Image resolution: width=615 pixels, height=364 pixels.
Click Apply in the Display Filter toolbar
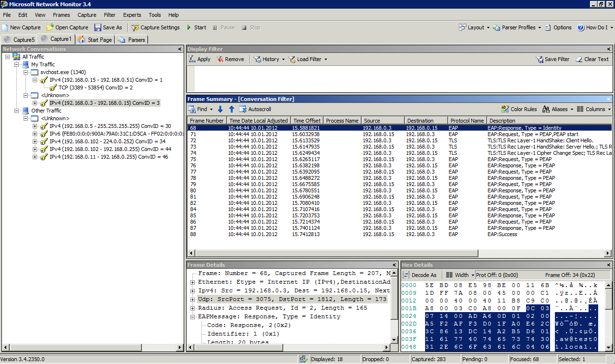(199, 59)
